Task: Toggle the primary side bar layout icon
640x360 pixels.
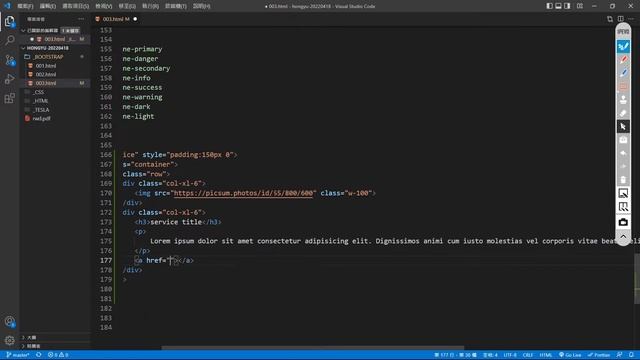Action: [549, 6]
